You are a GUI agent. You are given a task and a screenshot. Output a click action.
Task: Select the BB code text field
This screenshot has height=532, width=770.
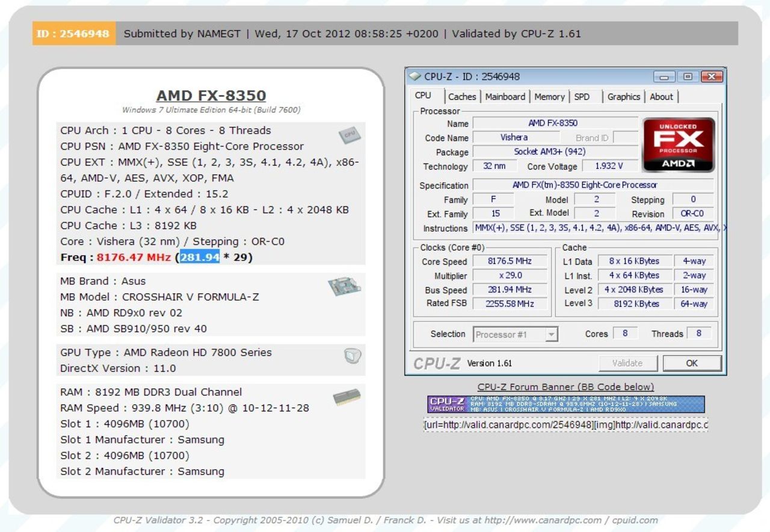pyautogui.click(x=565, y=425)
